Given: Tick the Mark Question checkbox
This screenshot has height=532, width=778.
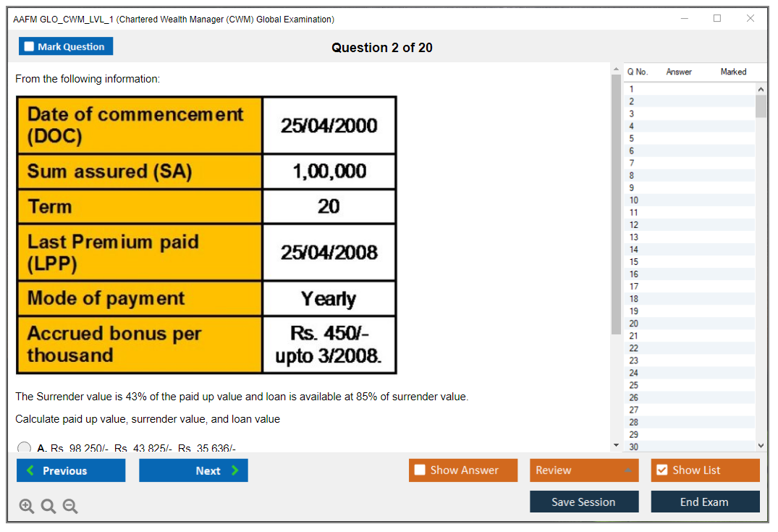Looking at the screenshot, I should 30,46.
